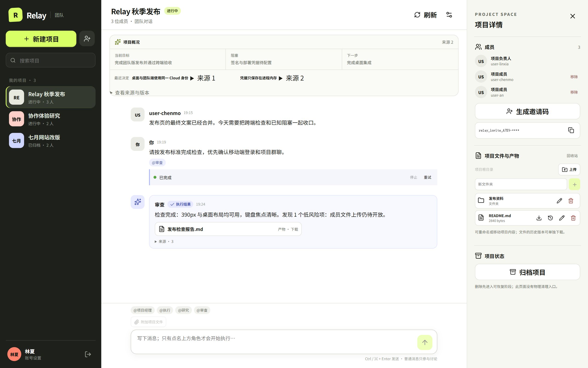
Task: Focus the 新文件夹 name field
Action: tap(521, 184)
